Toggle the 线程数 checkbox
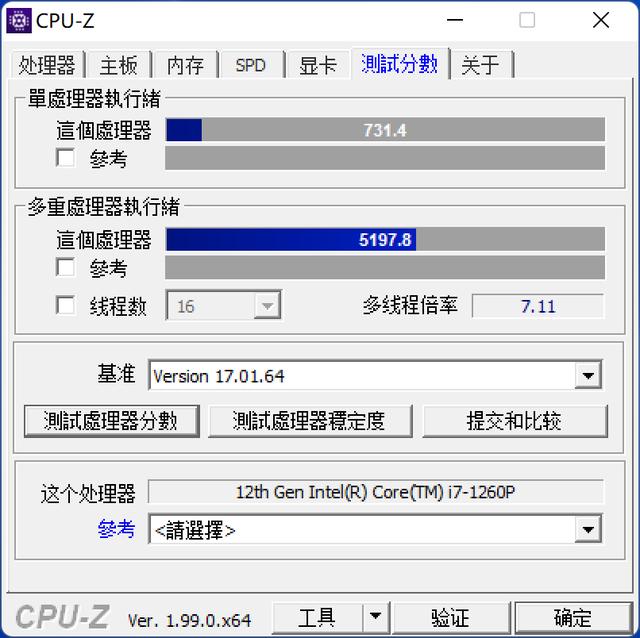The height and width of the screenshot is (638, 640). [x=65, y=305]
